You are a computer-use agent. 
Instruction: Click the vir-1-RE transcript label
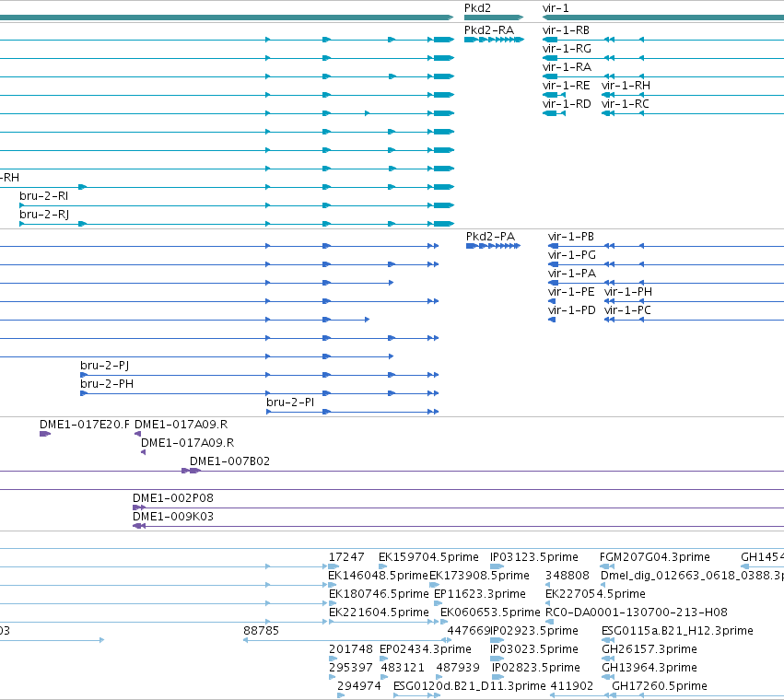(x=566, y=86)
